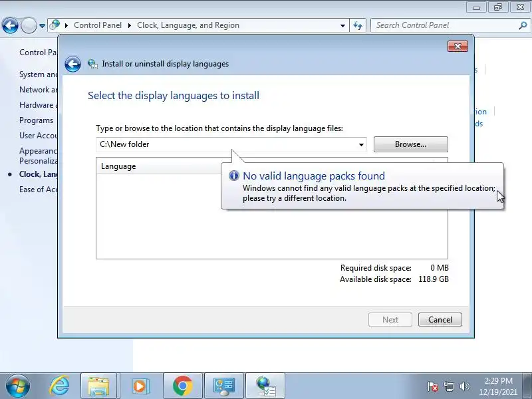
Task: Open the recent pages dropdown arrow
Action: 42,25
